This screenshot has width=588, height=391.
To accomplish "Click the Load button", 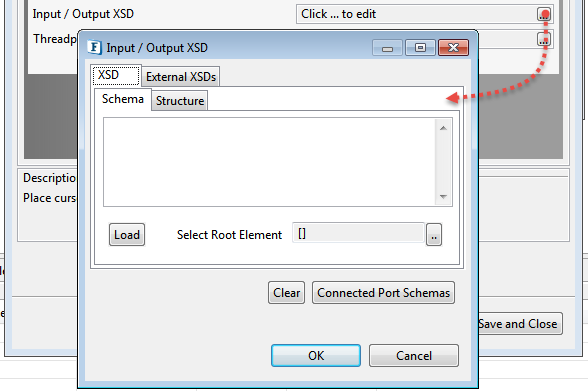I will [x=127, y=235].
